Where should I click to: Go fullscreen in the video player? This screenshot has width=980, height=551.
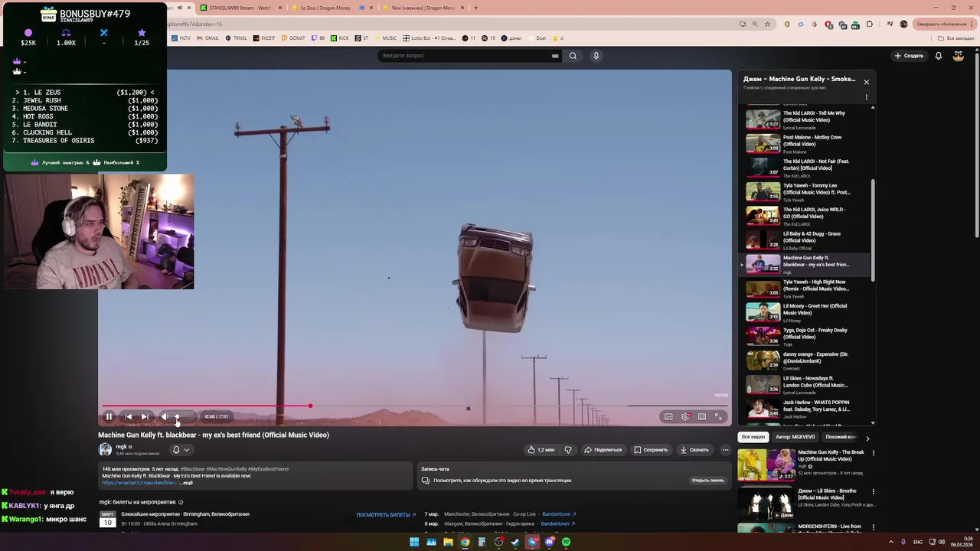pos(718,416)
